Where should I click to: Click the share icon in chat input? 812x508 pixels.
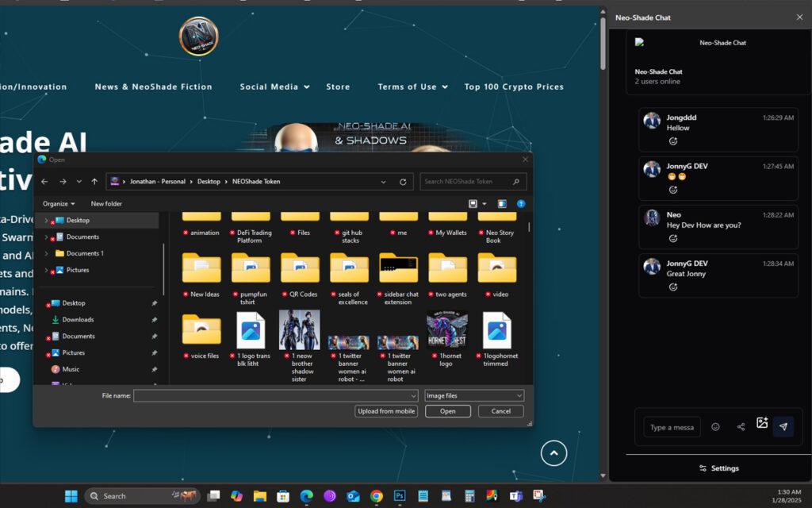(741, 426)
